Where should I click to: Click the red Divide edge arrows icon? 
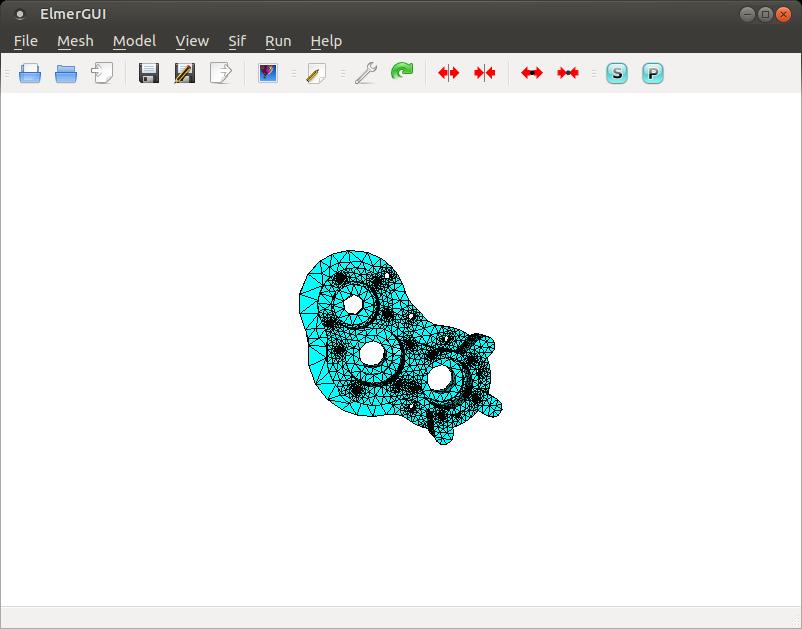(x=532, y=73)
